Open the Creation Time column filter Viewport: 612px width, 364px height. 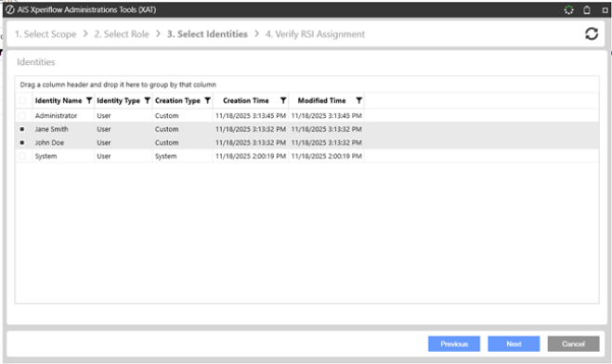(x=283, y=100)
